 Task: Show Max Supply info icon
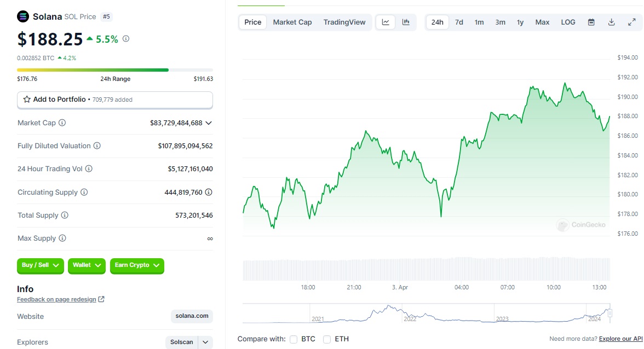[62, 238]
